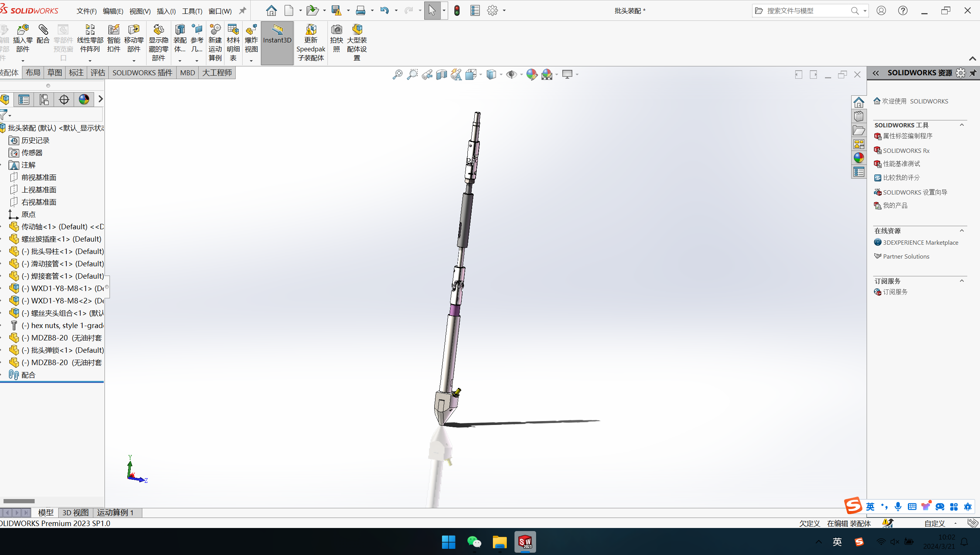
Task: Open Design Library icon in task pane
Action: (x=859, y=116)
